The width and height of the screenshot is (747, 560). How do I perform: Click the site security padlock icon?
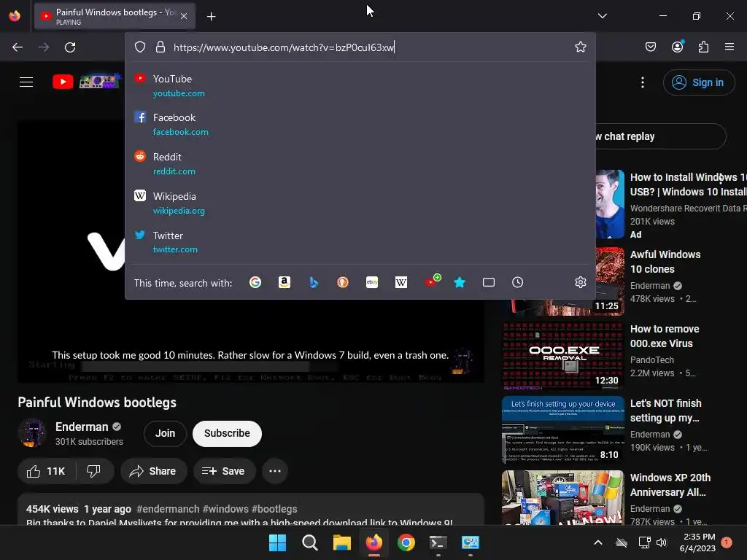[x=160, y=47]
